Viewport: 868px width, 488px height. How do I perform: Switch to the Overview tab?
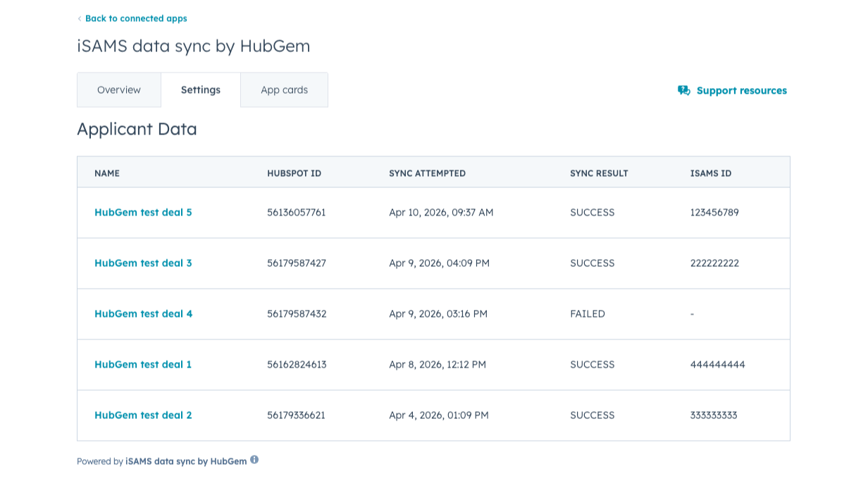119,89
